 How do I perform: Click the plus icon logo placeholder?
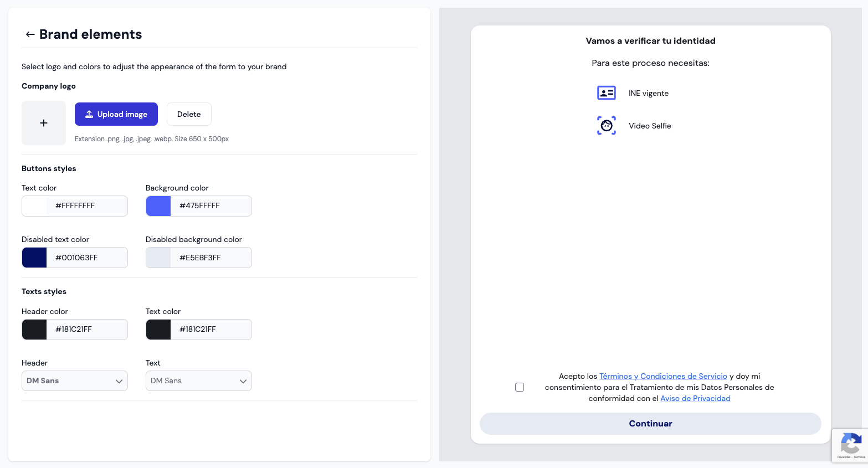(44, 123)
